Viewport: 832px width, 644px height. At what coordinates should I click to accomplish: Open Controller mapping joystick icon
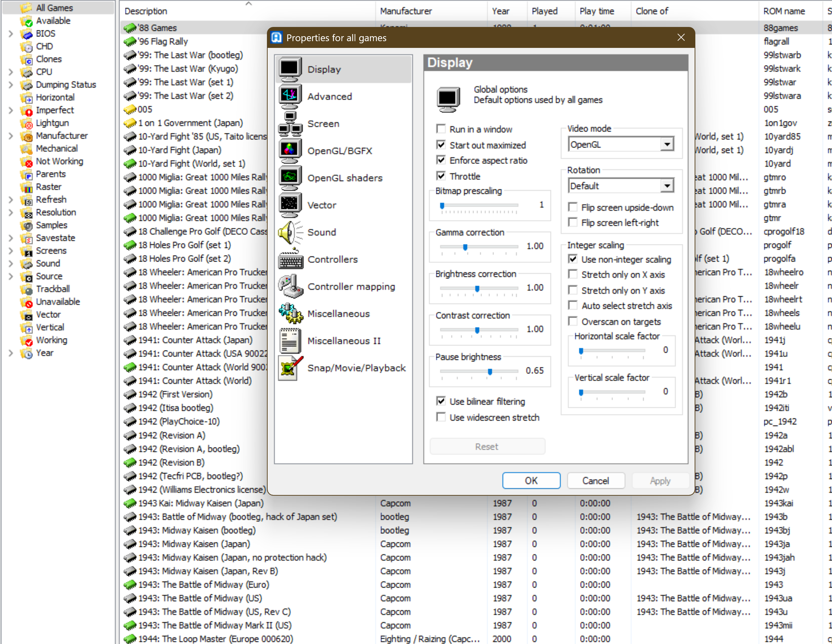click(x=290, y=286)
